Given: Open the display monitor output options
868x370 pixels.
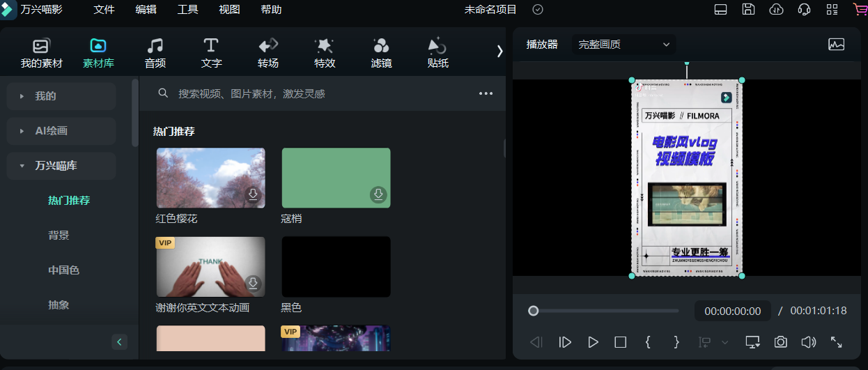Looking at the screenshot, I should pos(752,342).
